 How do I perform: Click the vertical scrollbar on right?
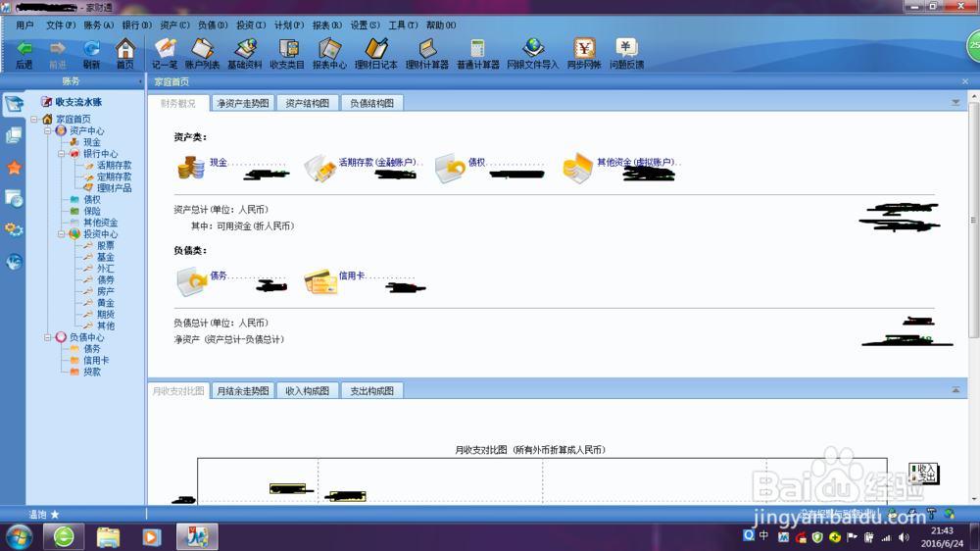tap(974, 221)
